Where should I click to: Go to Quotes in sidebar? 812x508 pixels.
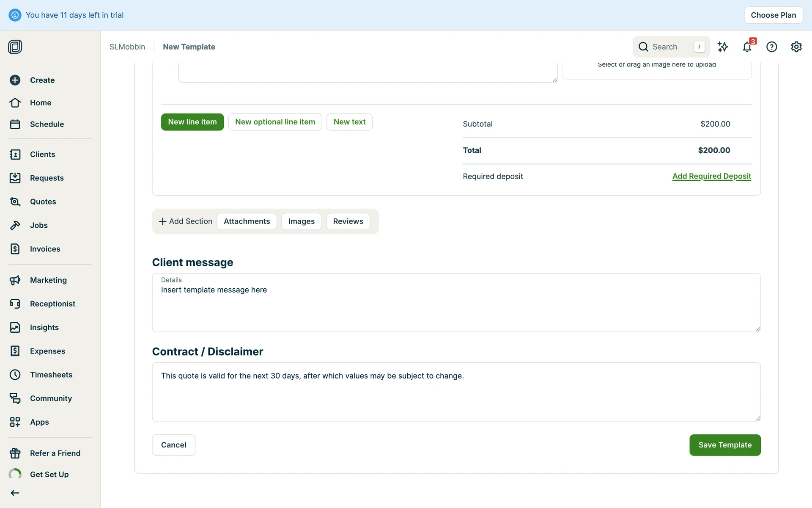(x=43, y=202)
